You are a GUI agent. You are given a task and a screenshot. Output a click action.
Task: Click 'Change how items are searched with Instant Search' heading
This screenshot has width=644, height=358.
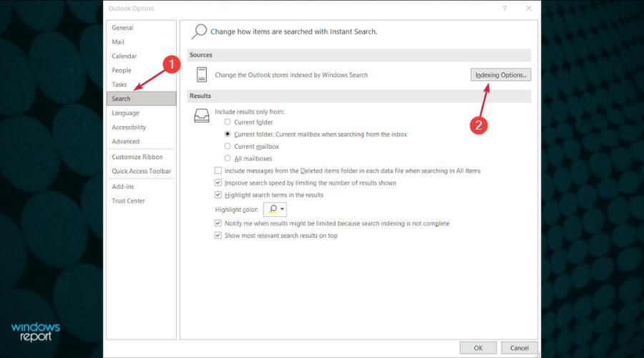point(293,32)
